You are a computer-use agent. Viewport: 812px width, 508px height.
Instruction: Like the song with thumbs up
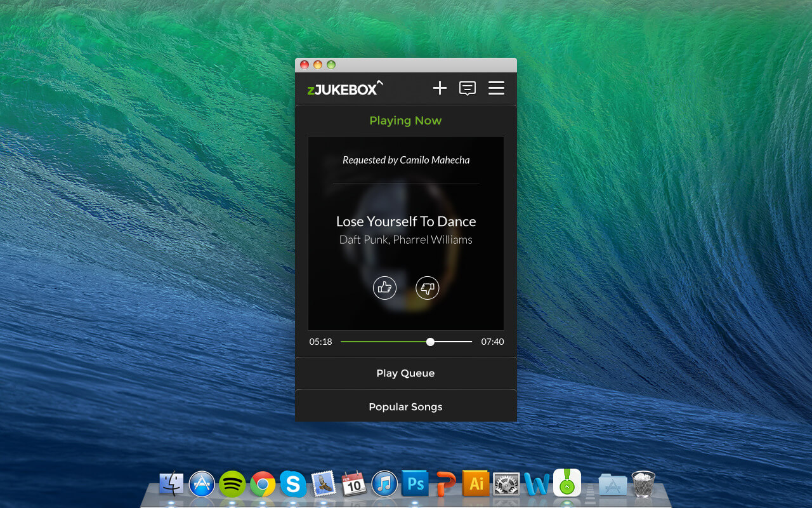point(384,288)
